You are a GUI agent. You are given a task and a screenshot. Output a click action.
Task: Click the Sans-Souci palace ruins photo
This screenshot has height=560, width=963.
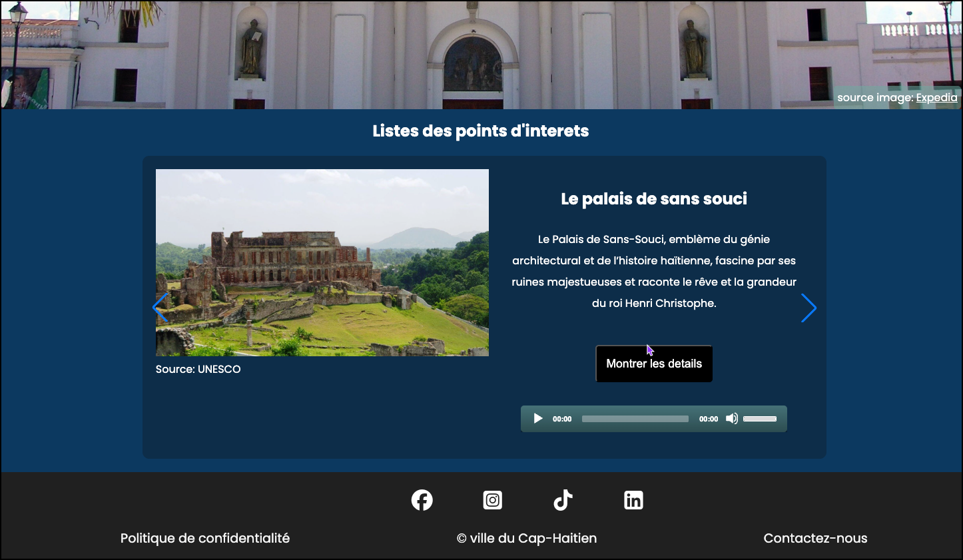322,262
